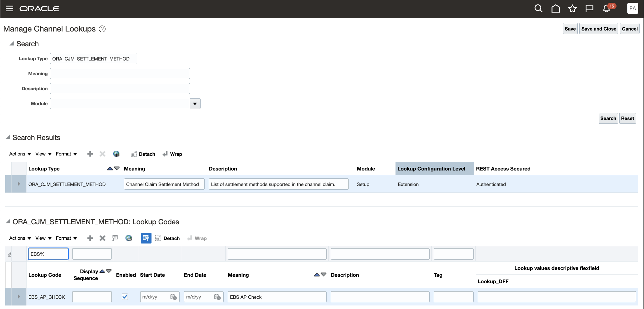
Task: Open the Module dropdown list
Action: [x=195, y=103]
